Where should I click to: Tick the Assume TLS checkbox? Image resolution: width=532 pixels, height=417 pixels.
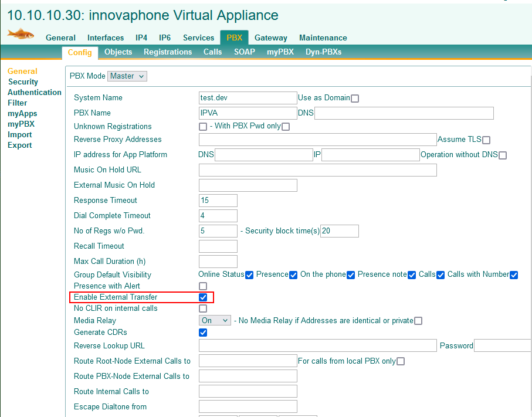[486, 140]
